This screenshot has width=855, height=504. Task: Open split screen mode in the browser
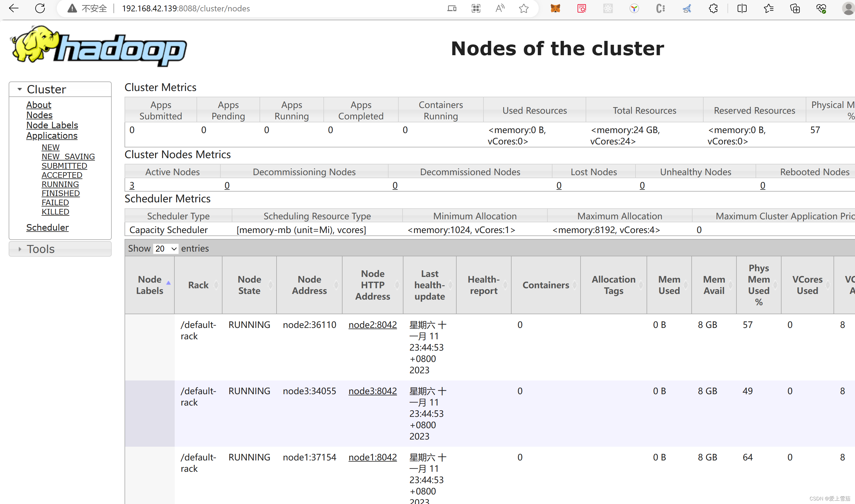tap(742, 8)
